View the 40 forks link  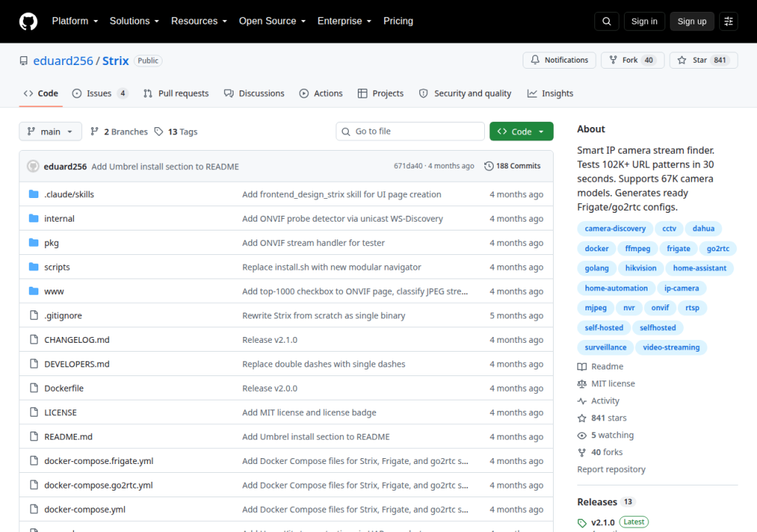(x=600, y=452)
